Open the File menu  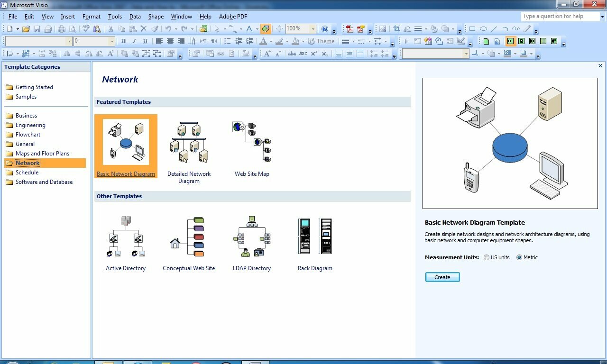pos(12,17)
